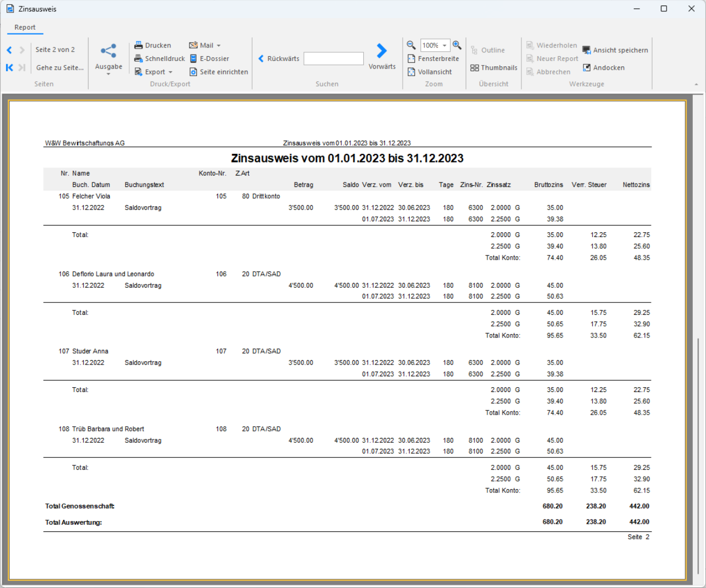The image size is (706, 588).
Task: Click the Drucken printer button
Action: click(x=153, y=45)
